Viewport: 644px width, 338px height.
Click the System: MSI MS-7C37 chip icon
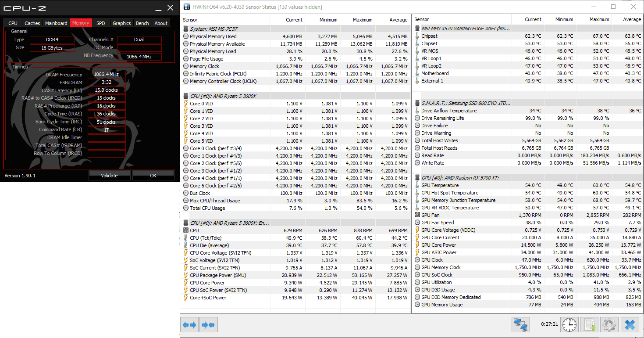coord(186,29)
